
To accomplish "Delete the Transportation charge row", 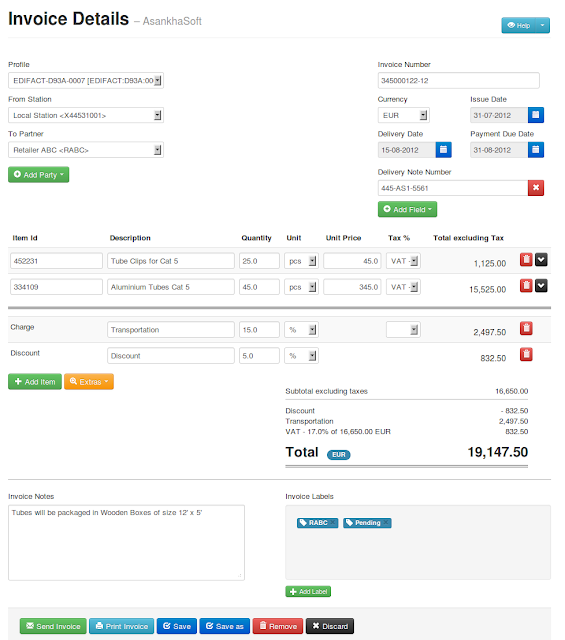I will pyautogui.click(x=526, y=328).
